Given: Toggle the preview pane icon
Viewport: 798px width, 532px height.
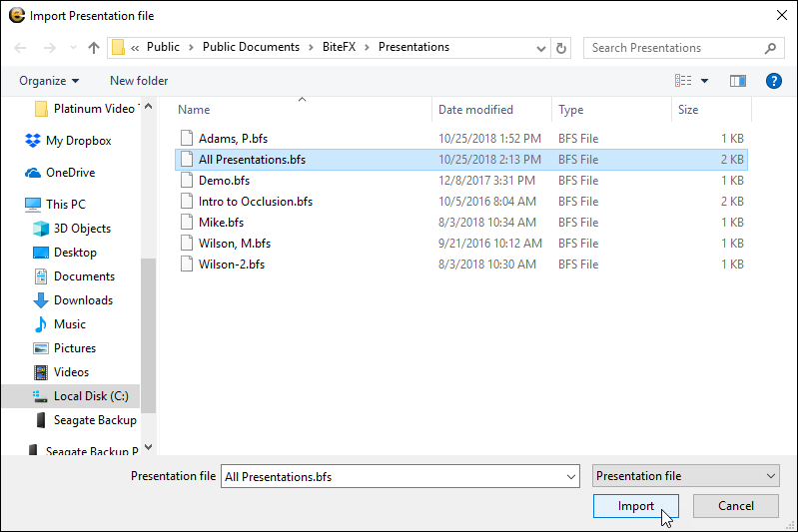Looking at the screenshot, I should [x=738, y=81].
